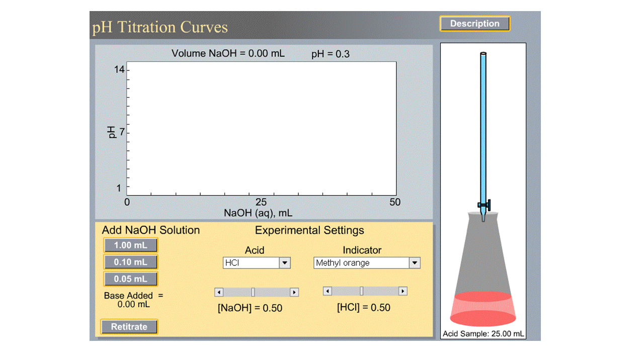The height and width of the screenshot is (362, 644).
Task: Open the Indicator selection dropdown
Action: (415, 262)
